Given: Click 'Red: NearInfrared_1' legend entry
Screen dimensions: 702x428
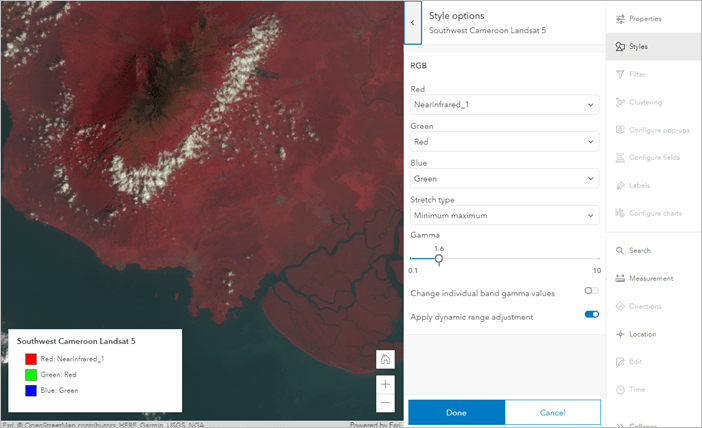Looking at the screenshot, I should pyautogui.click(x=72, y=359).
